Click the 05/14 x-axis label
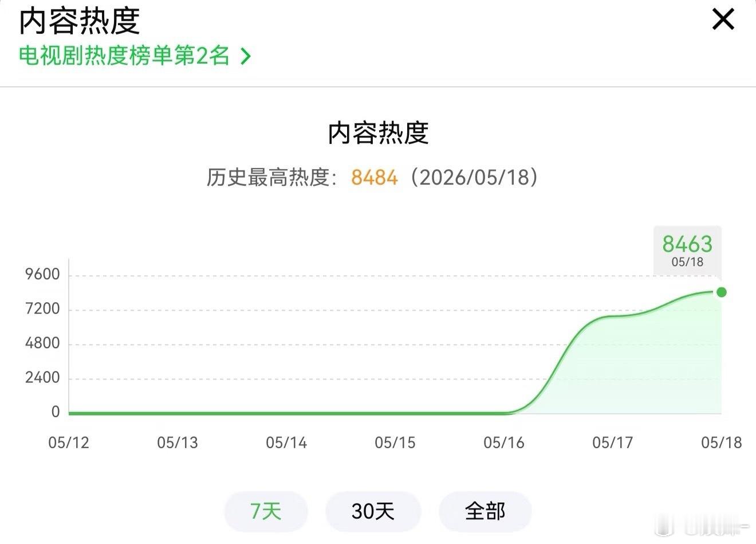 coord(286,443)
